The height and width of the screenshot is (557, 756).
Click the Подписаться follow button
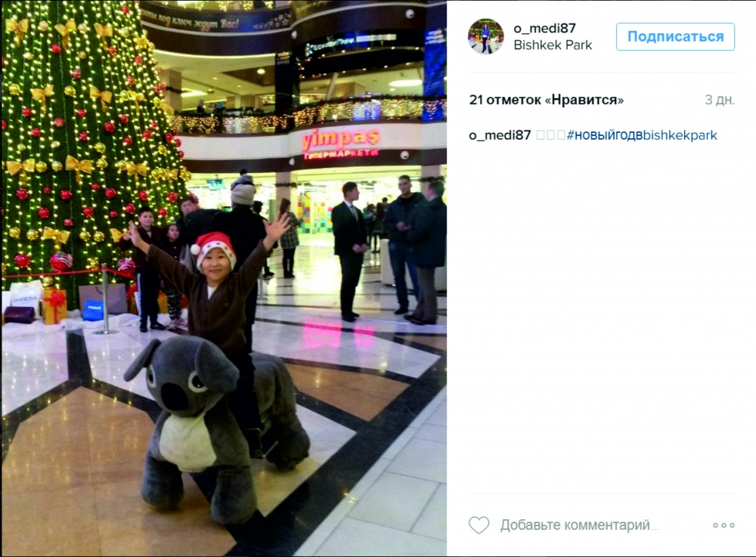[675, 36]
